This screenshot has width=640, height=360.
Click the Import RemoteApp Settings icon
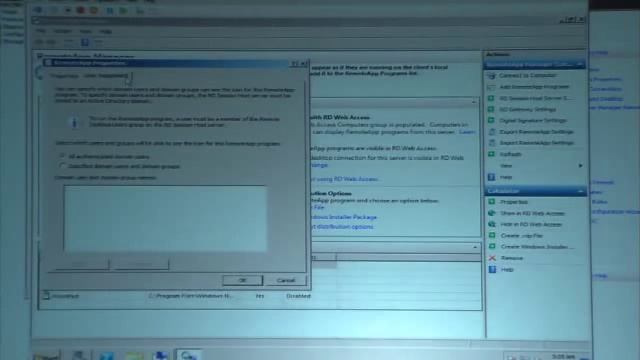pos(492,143)
